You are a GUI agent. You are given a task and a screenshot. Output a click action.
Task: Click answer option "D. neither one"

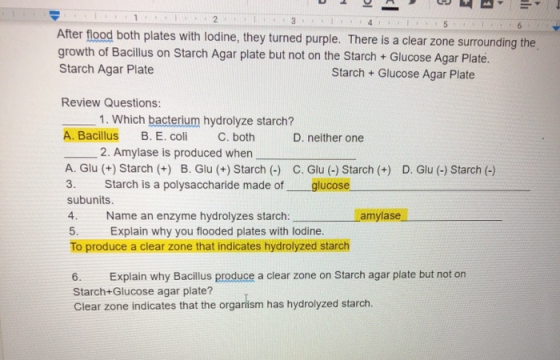click(328, 138)
